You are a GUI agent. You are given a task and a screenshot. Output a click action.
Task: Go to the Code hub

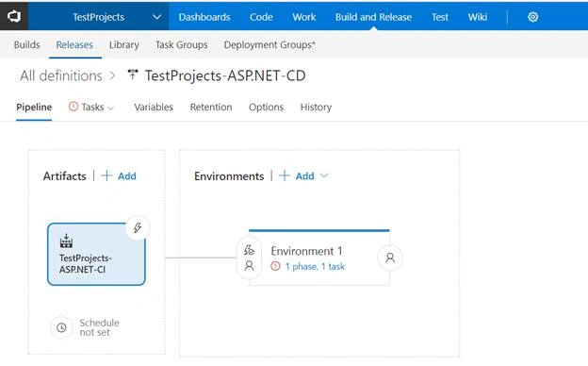coord(261,17)
